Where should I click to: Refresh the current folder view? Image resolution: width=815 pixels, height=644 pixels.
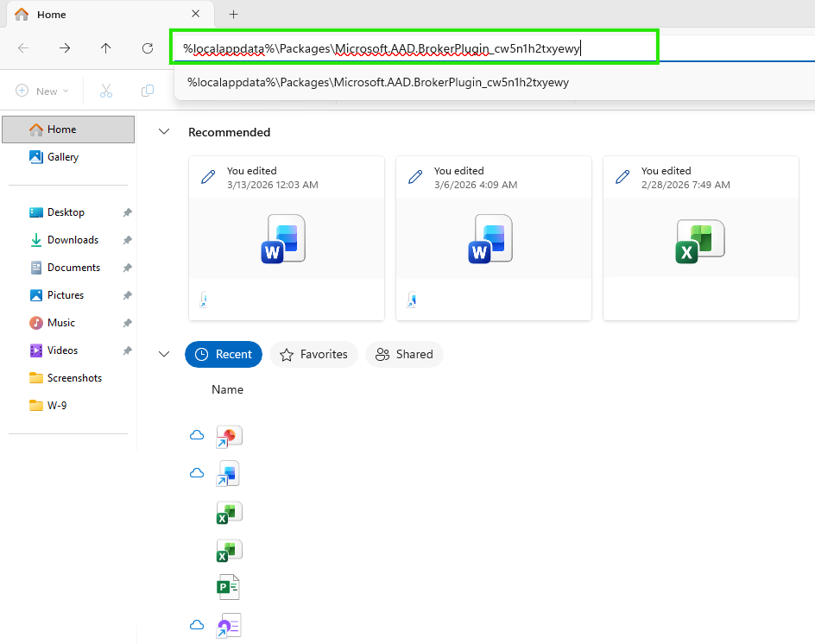pos(148,48)
